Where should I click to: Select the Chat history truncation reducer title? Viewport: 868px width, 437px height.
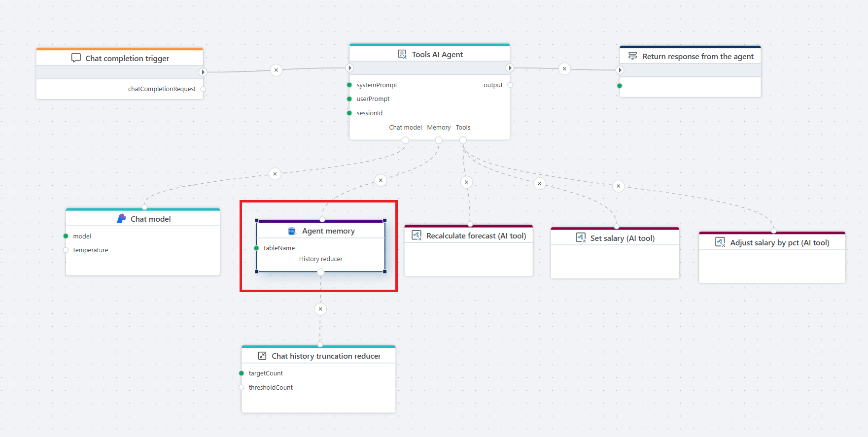tap(326, 356)
